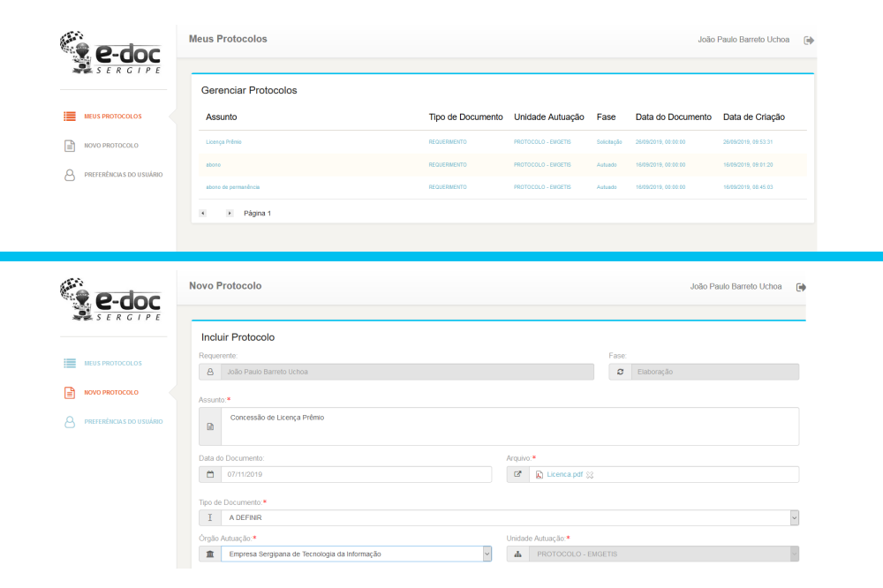Open the Licença Prêmio protocol row
This screenshot has height=588, width=883.
[x=223, y=142]
